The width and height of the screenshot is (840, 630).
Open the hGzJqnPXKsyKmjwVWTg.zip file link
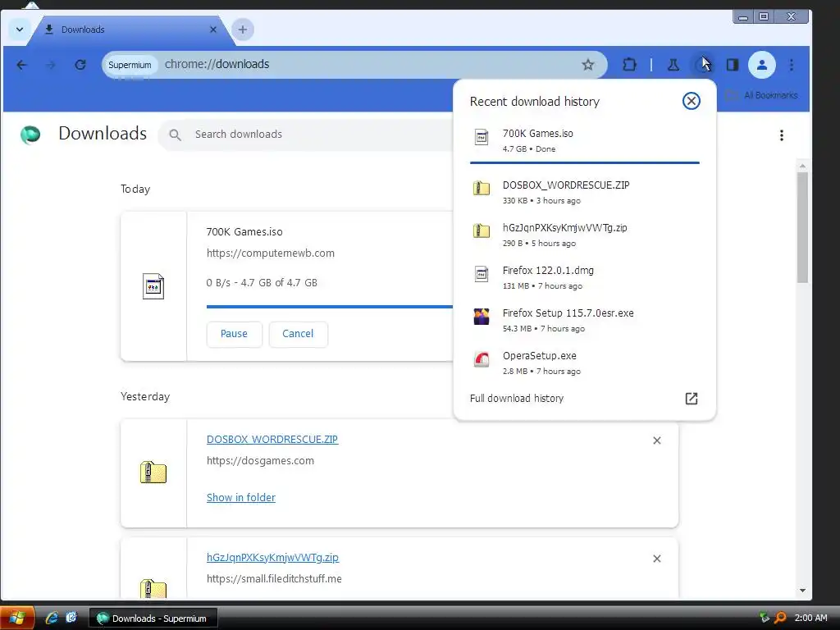272,558
